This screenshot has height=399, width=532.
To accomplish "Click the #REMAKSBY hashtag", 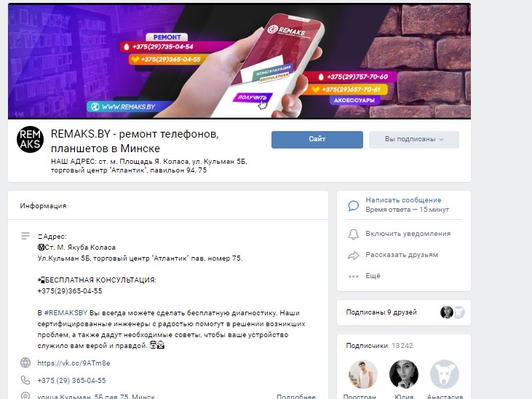I will tap(65, 313).
